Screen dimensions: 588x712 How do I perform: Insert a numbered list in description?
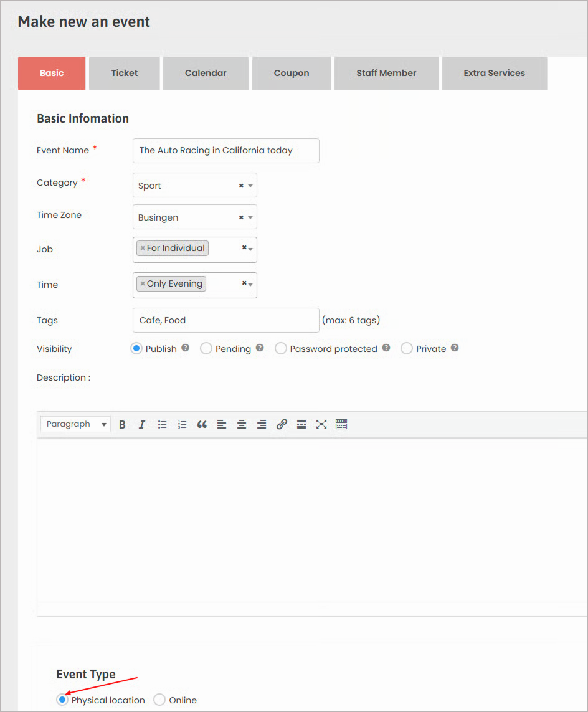click(182, 424)
